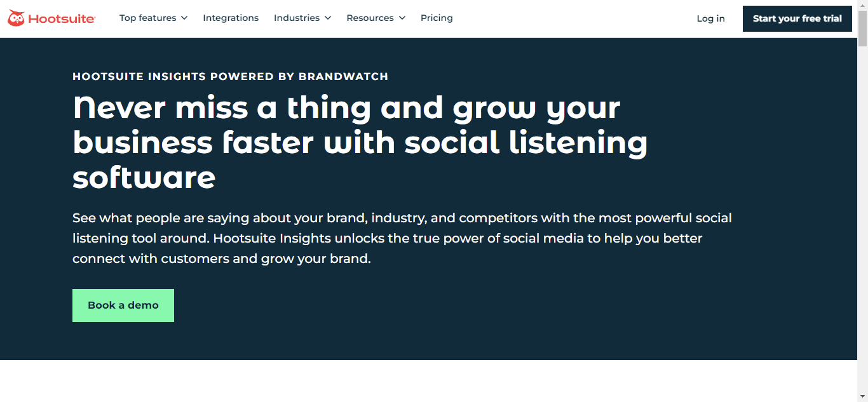The height and width of the screenshot is (402, 868).
Task: Select Integrations in the navigation bar
Action: (231, 18)
